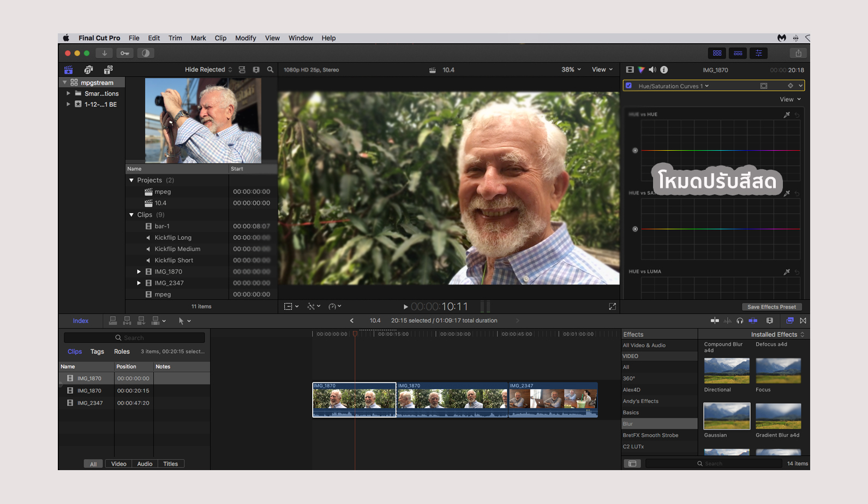This screenshot has width=868, height=504.
Task: Open the Trim menu
Action: coord(175,38)
